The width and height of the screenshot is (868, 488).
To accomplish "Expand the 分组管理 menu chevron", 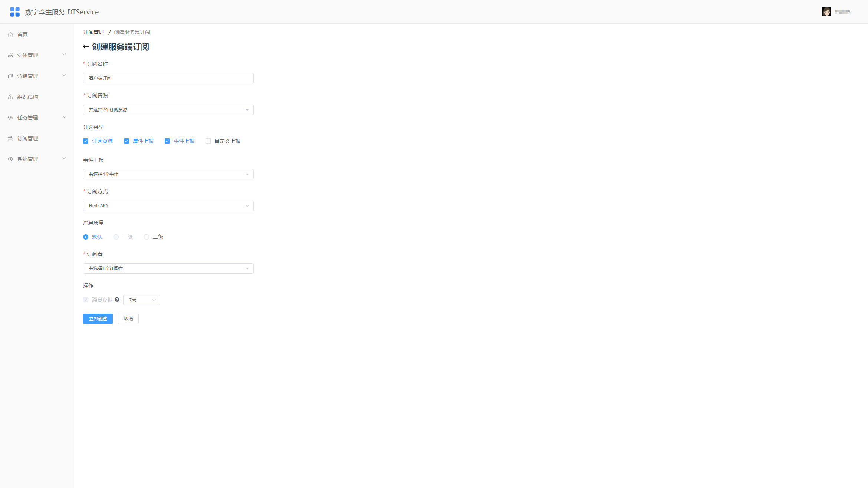I will tap(64, 76).
